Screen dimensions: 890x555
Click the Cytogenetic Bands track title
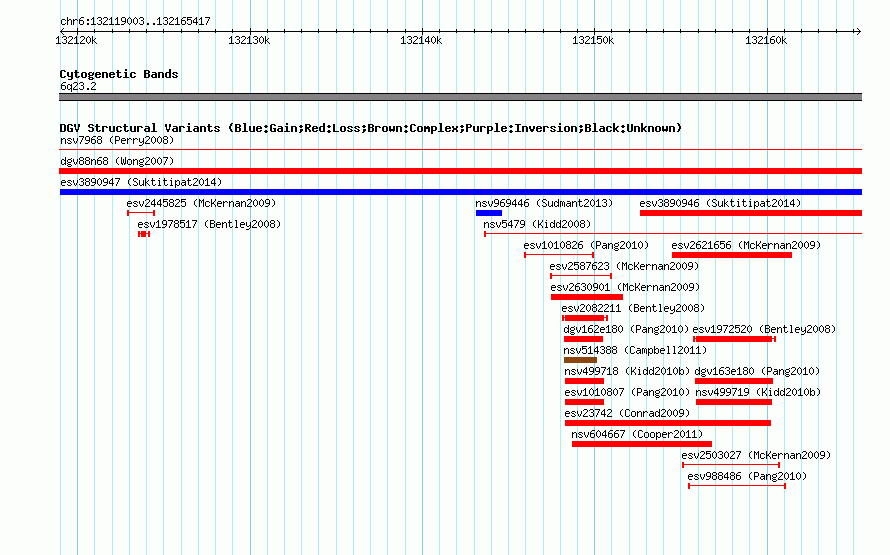point(119,74)
